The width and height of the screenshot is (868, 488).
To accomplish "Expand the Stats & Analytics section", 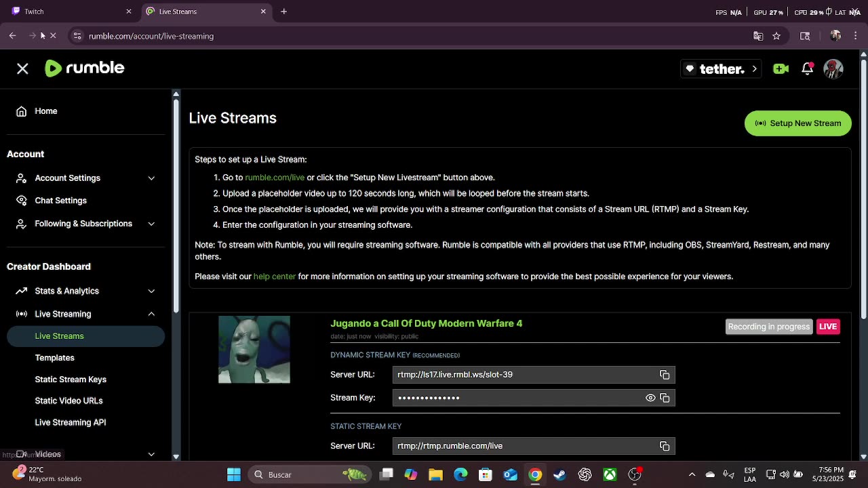I will tap(151, 291).
